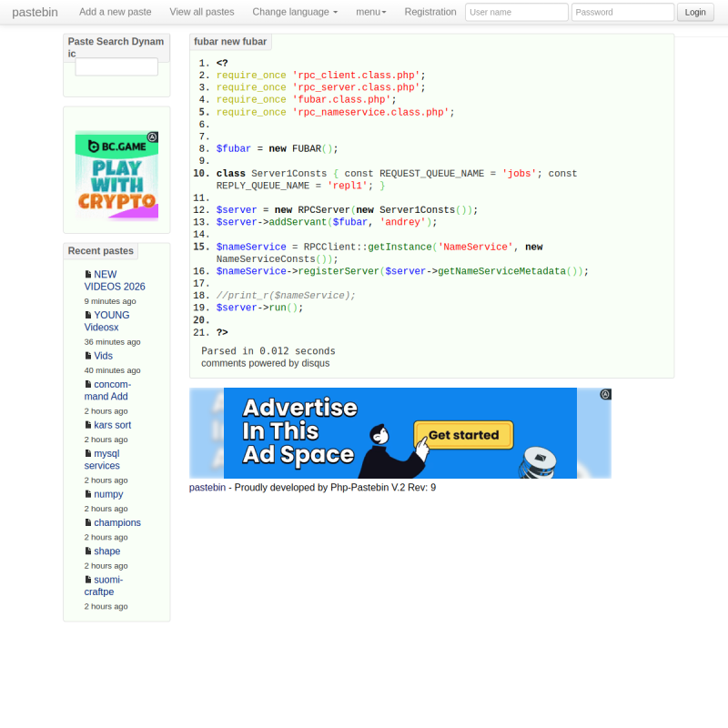Click the 'rpc_client.class.php' require line

coord(321,76)
